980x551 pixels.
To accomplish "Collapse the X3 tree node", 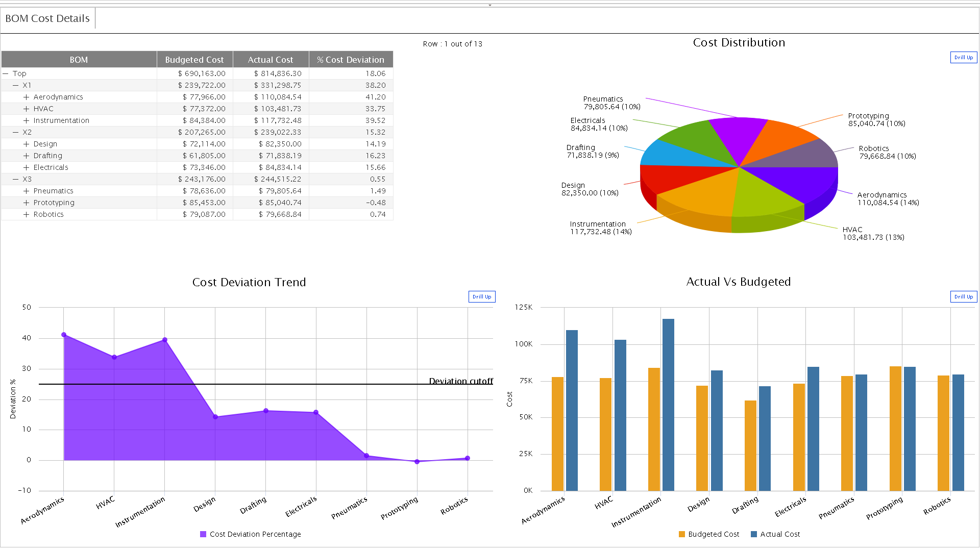I will point(16,179).
